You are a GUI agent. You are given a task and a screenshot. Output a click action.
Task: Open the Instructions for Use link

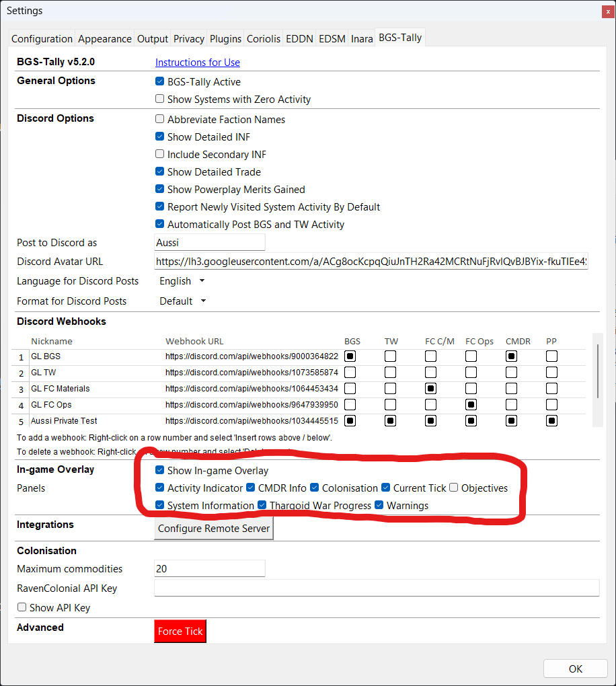click(197, 63)
